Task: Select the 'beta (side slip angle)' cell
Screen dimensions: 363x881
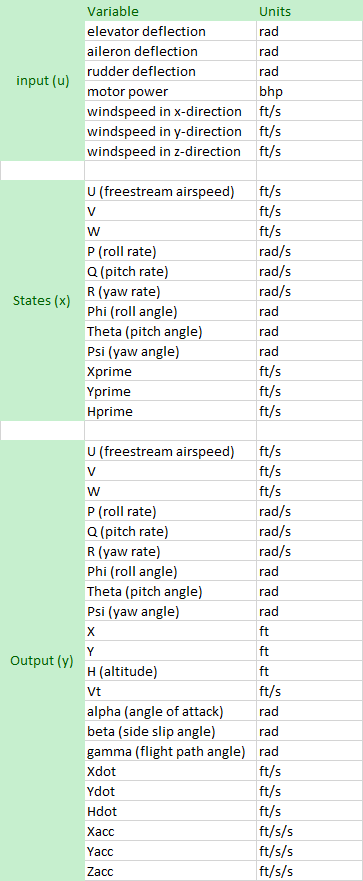Action: [170, 732]
